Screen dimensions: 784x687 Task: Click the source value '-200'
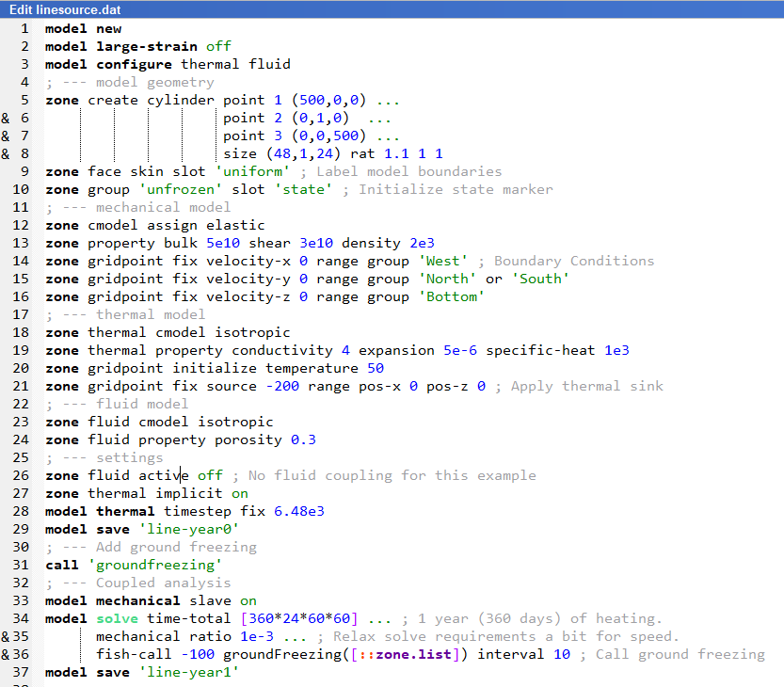pos(282,387)
